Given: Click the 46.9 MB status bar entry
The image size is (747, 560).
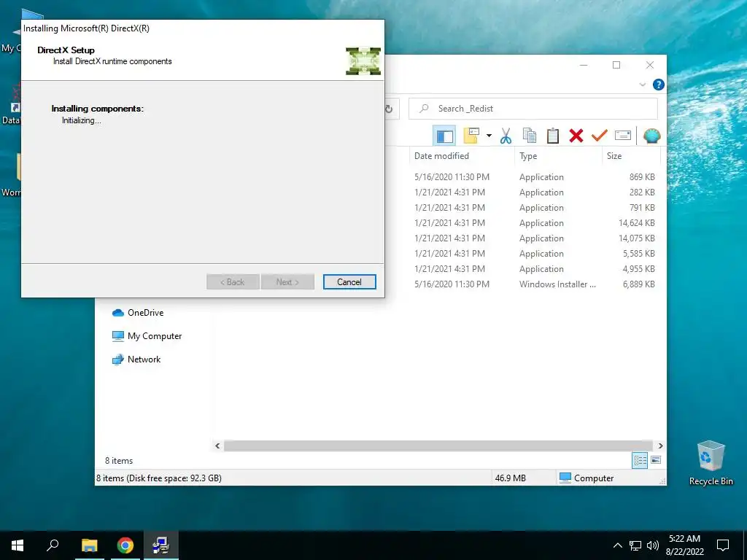Looking at the screenshot, I should point(510,478).
